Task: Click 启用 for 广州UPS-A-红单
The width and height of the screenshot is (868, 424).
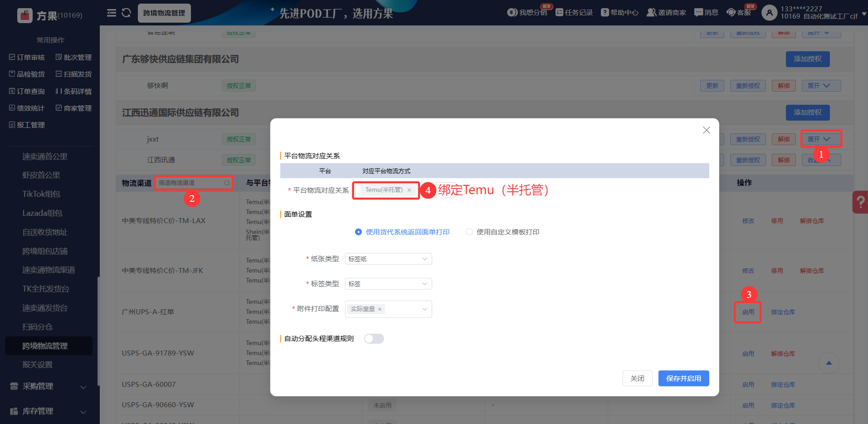Action: (748, 312)
